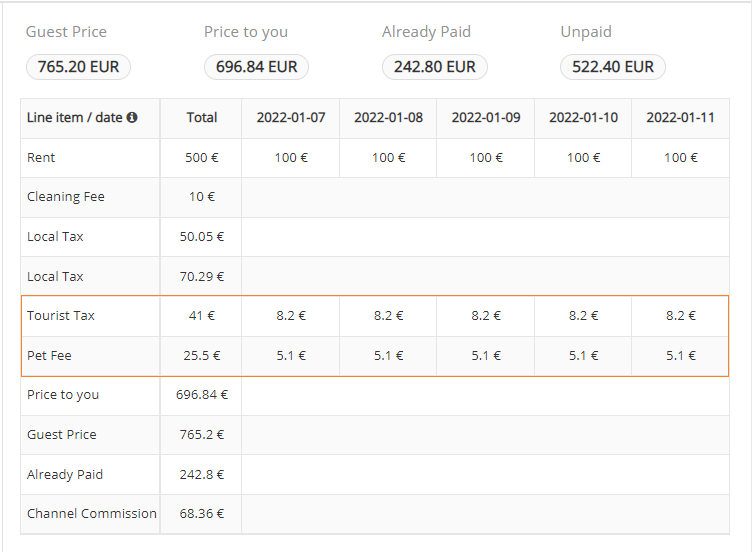Click the Total column header
The image size is (752, 552).
tap(201, 118)
